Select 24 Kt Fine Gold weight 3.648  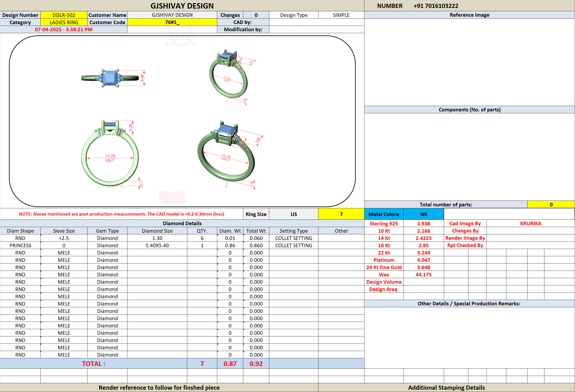(x=424, y=267)
